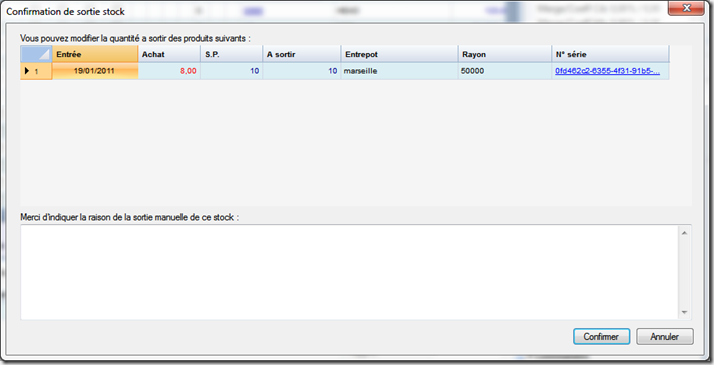This screenshot has width=714, height=365.
Task: Select the S.P. value cell in row 1
Action: (231, 71)
